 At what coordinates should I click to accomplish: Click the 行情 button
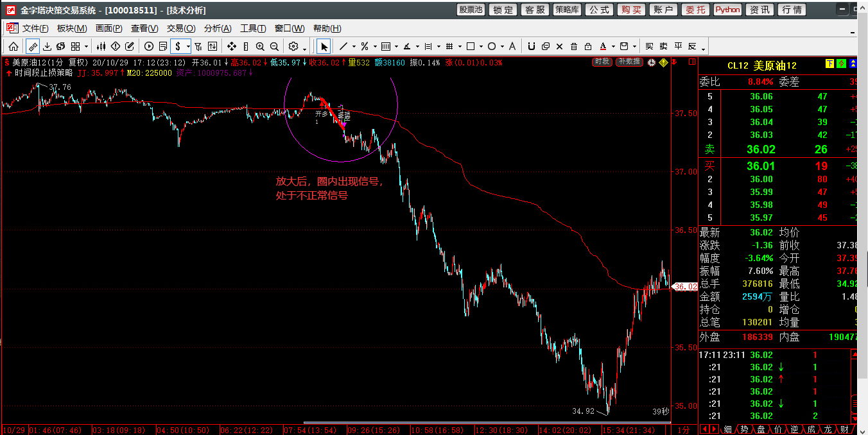(792, 10)
